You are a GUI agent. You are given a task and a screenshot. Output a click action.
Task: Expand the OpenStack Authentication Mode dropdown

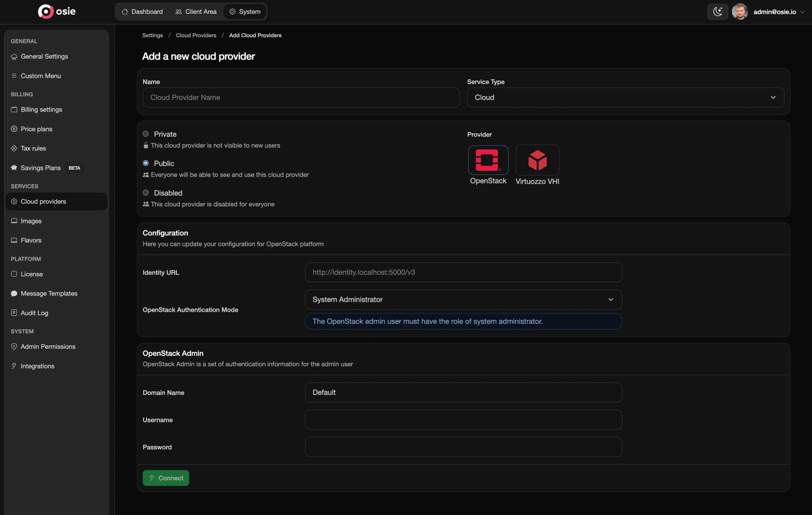pos(463,300)
